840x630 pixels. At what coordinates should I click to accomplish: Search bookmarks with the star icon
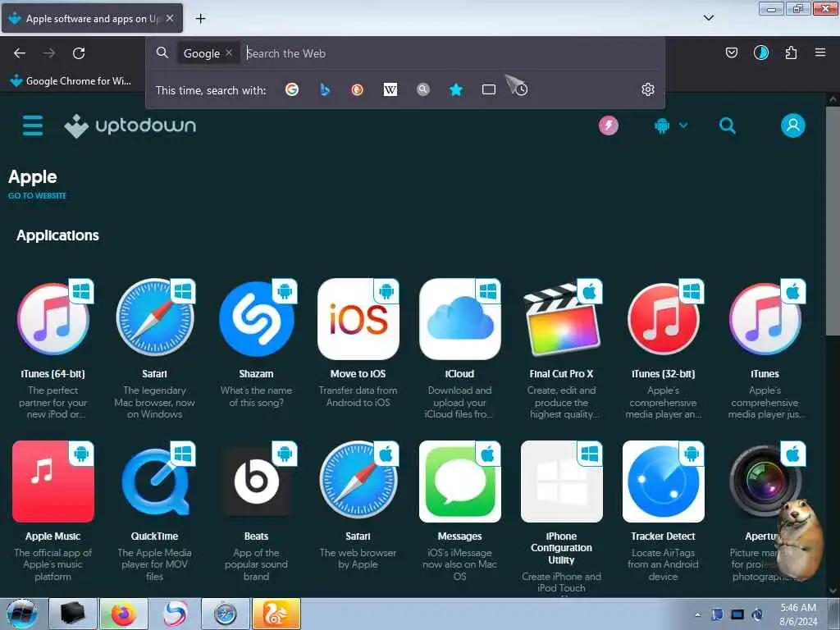(456, 89)
